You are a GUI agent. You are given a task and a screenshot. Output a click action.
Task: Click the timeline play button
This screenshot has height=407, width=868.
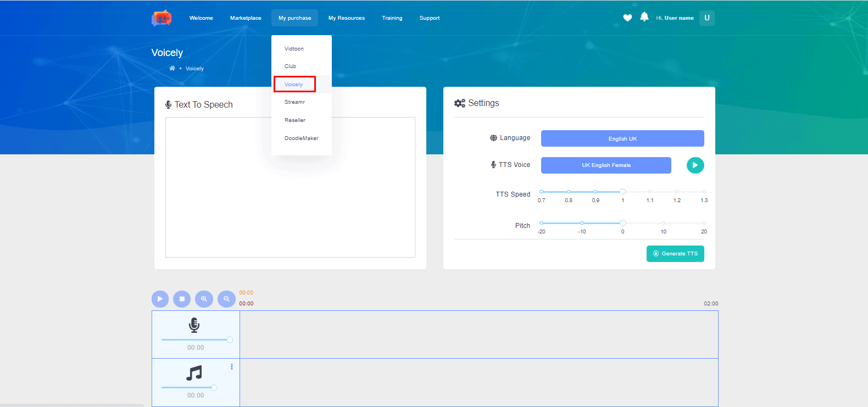coord(160,299)
